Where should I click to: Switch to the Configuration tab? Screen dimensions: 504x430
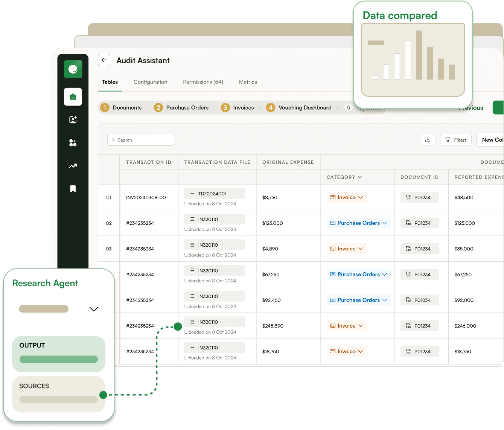(151, 82)
